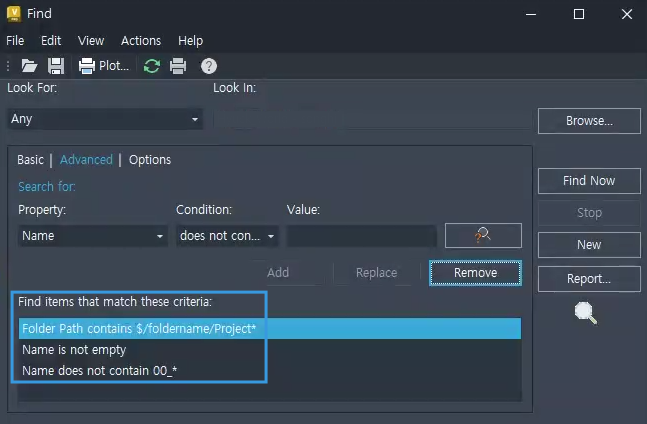Screen dimensions: 647x424
Task: Click the New search button
Action: tap(589, 245)
